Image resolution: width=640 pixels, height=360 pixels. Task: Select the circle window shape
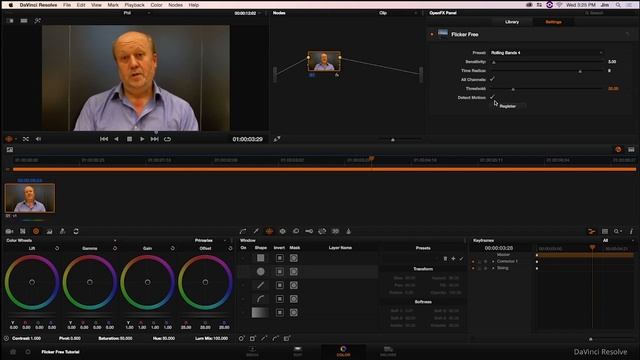(260, 271)
